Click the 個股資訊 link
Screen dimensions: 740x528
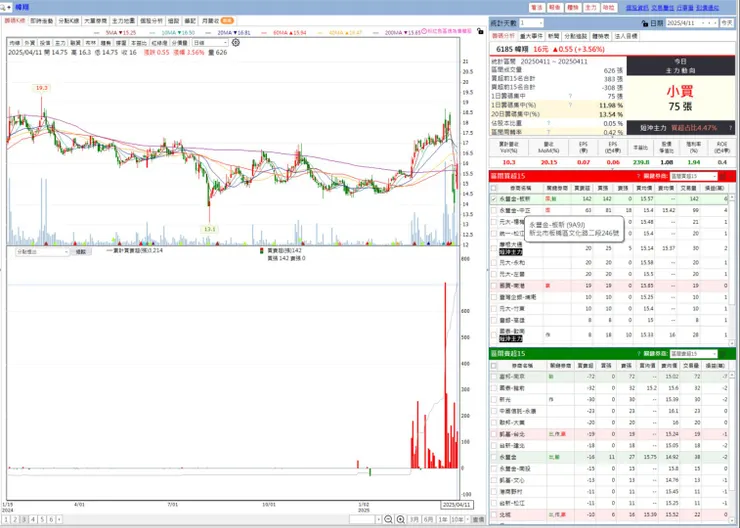[637, 8]
